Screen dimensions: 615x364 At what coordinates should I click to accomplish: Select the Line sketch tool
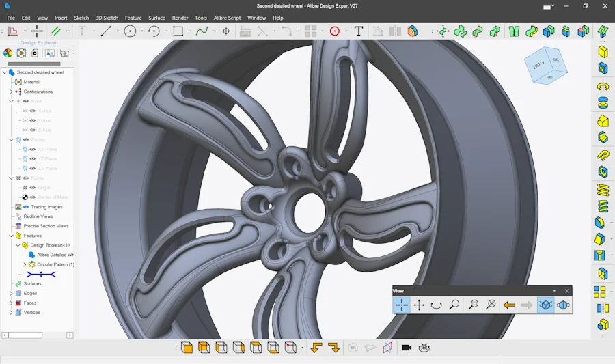click(106, 31)
